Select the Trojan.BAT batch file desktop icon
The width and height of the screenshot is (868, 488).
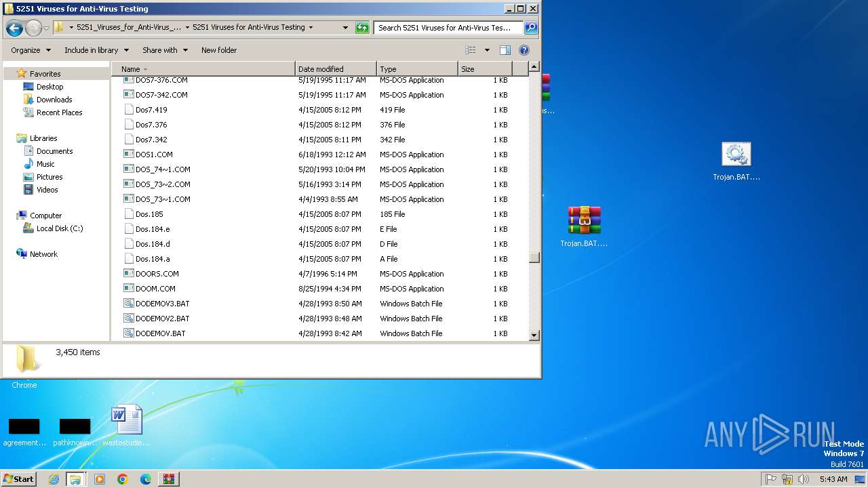coord(736,161)
